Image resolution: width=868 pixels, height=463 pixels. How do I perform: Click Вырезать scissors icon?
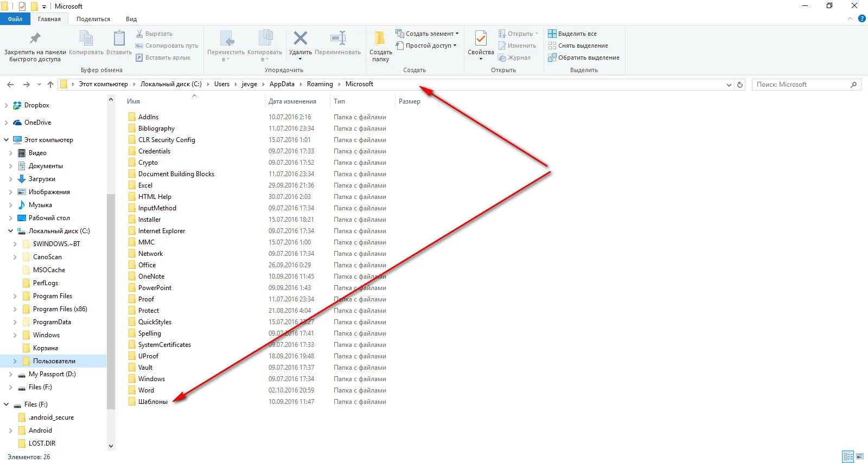[x=139, y=34]
